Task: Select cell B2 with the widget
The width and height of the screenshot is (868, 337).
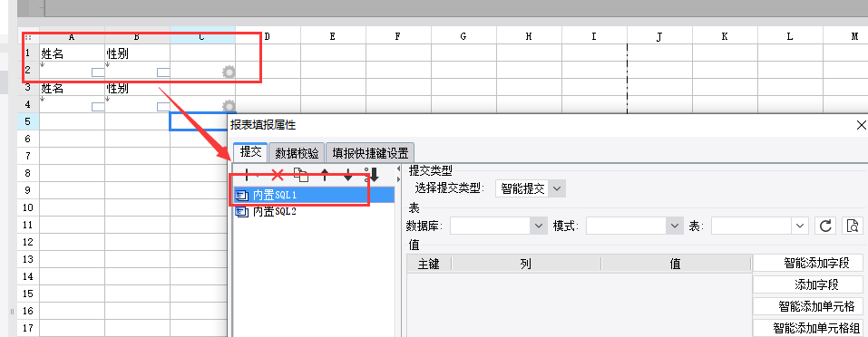Action: tap(137, 70)
